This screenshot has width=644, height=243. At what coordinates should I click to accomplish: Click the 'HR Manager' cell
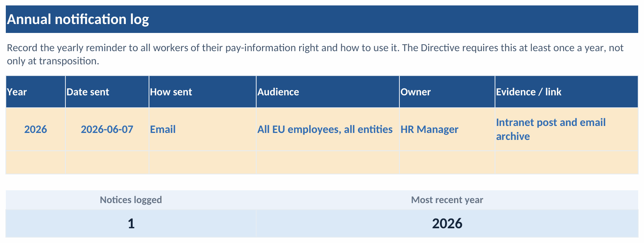(x=447, y=129)
